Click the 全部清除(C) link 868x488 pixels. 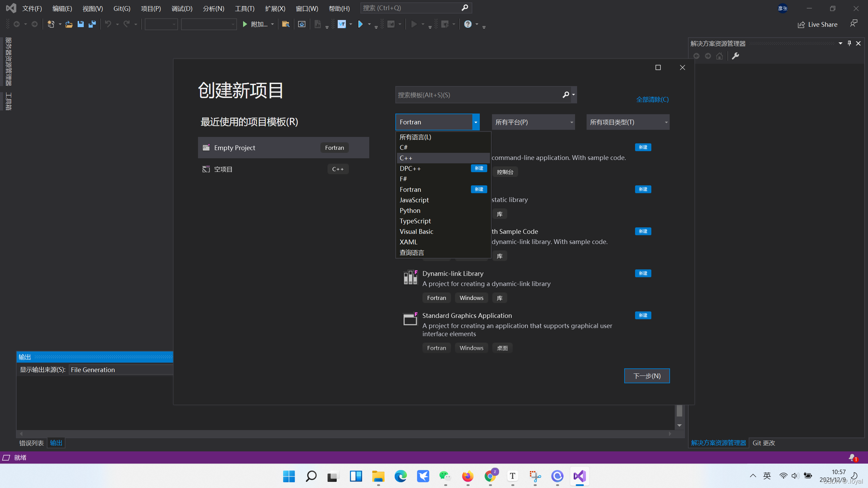(652, 99)
